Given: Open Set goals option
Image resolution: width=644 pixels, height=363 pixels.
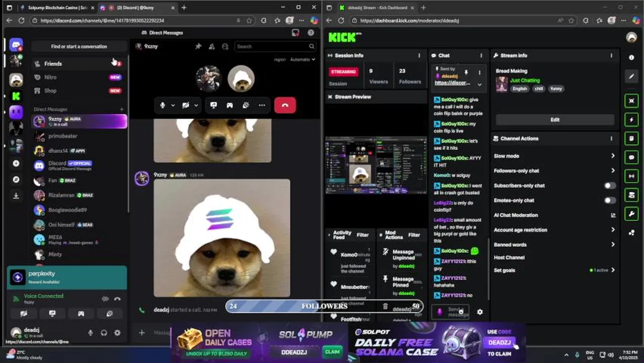Looking at the screenshot, I should click(x=554, y=270).
